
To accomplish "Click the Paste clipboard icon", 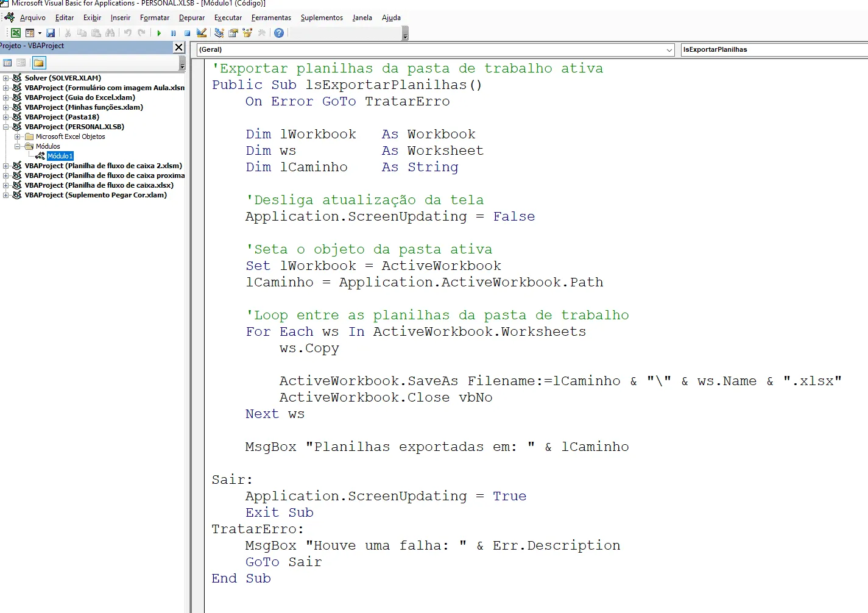I will tap(96, 33).
